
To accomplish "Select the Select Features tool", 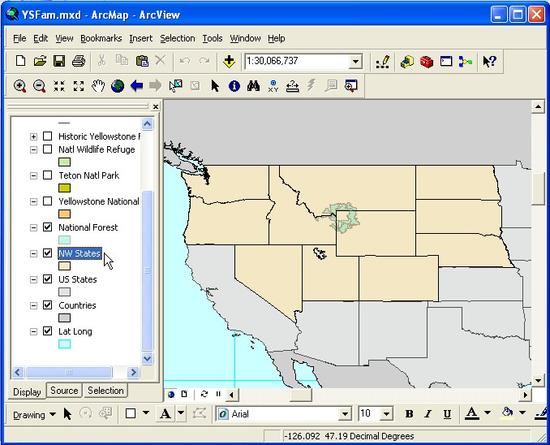I will tap(175, 86).
